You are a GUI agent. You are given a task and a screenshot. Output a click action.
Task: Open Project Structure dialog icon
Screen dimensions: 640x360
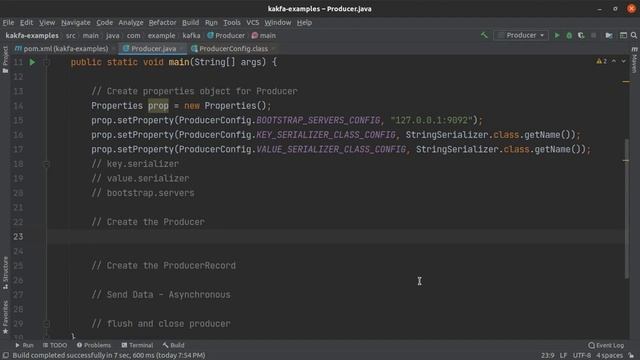(609, 36)
